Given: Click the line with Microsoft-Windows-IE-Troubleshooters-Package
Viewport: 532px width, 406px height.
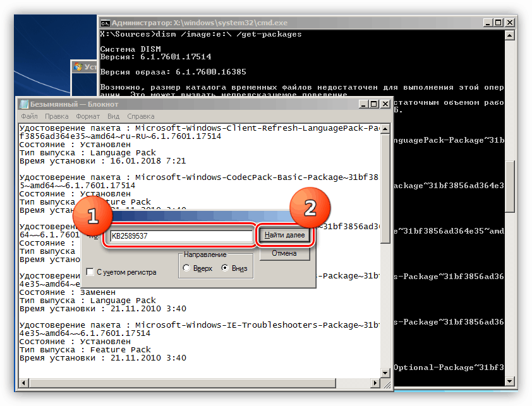Looking at the screenshot, I should [x=200, y=325].
